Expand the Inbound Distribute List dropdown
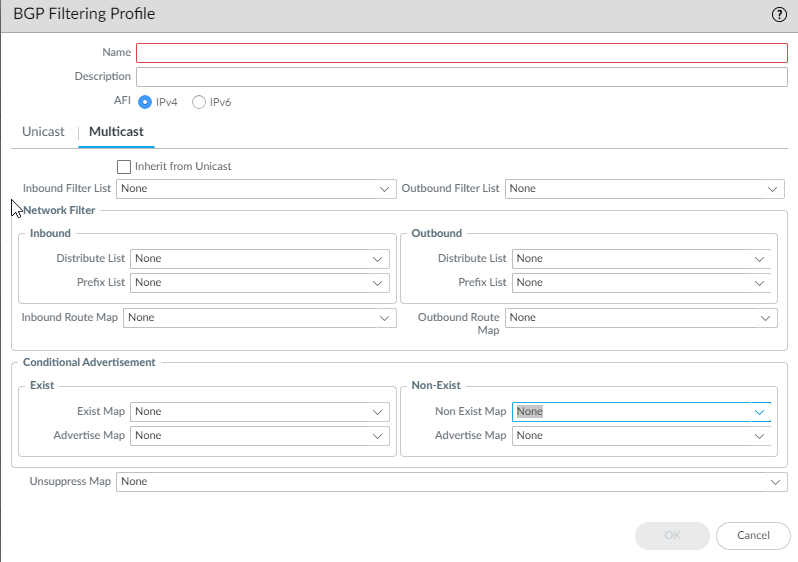The height and width of the screenshot is (562, 798). (259, 258)
